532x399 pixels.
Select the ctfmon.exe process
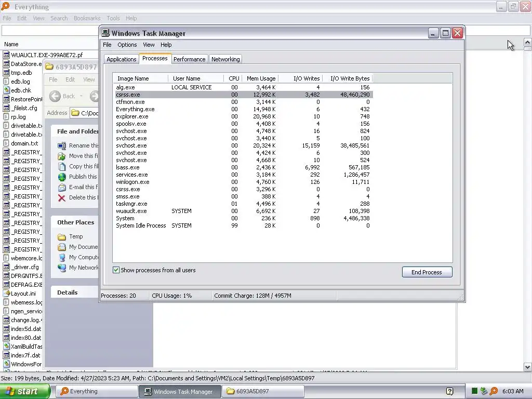pyautogui.click(x=243, y=102)
